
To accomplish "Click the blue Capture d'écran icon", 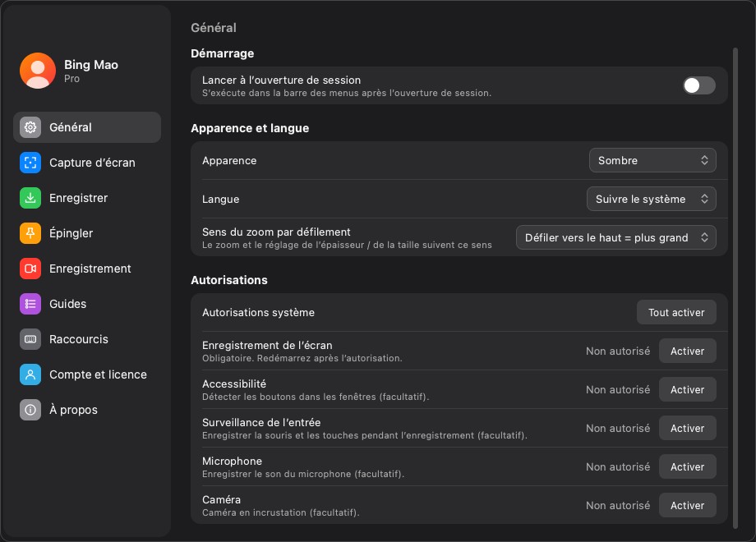I will 30,163.
